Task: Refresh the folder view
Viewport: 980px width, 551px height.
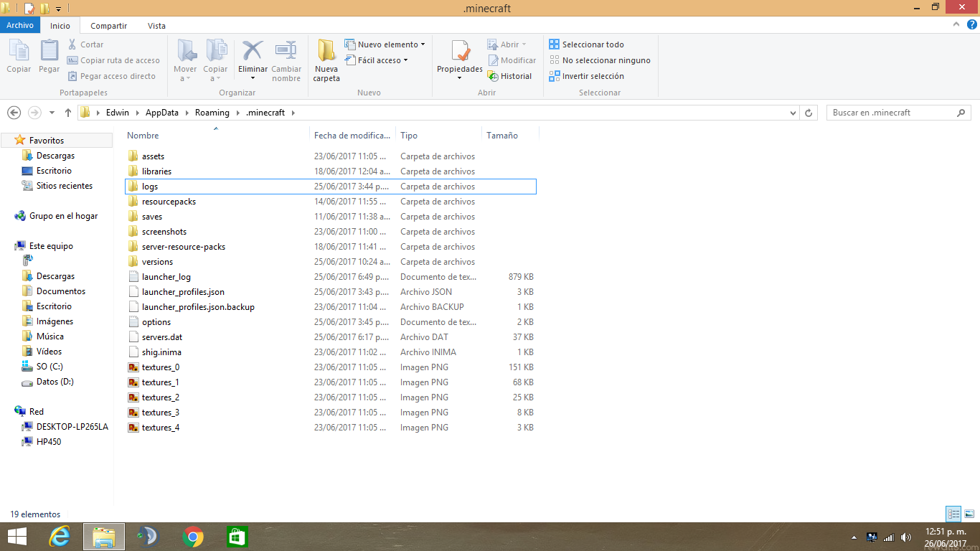Action: click(809, 113)
